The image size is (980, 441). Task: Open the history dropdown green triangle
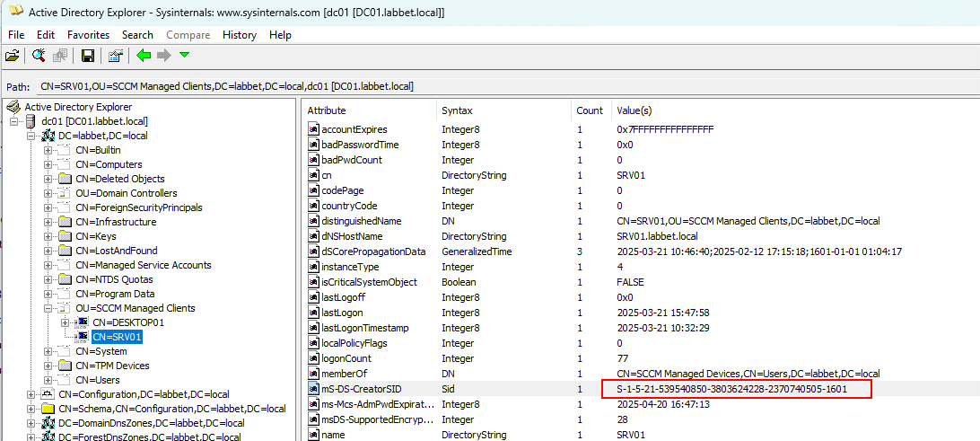[184, 56]
